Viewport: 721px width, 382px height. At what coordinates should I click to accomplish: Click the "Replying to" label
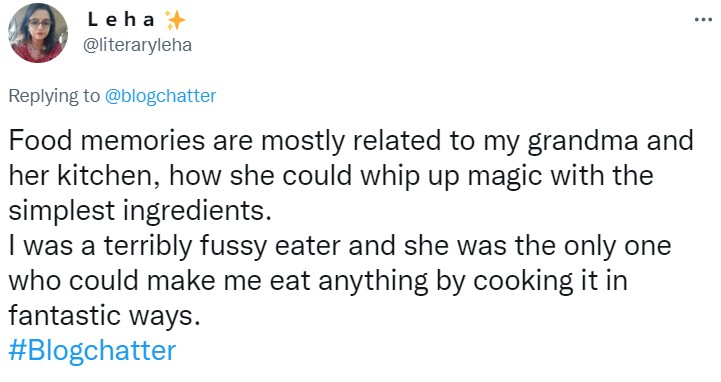click(x=54, y=96)
